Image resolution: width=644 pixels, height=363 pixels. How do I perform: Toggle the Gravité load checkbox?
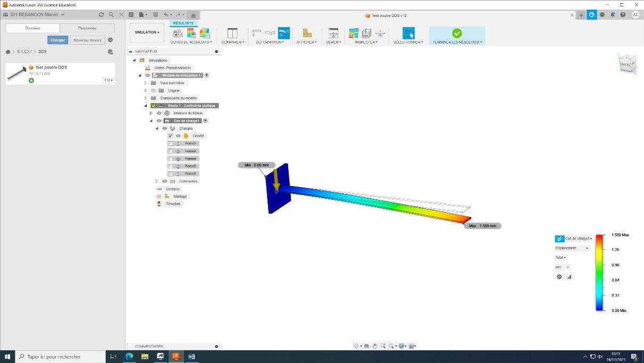170,136
